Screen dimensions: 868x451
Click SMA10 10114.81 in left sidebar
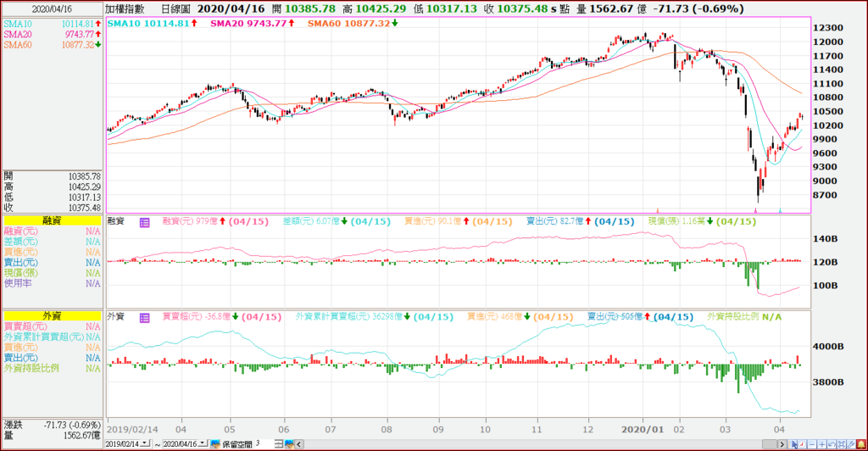coord(52,24)
